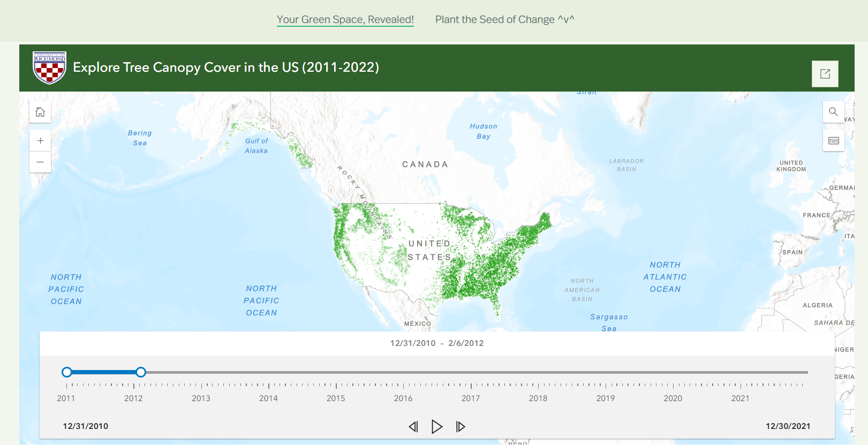
Task: Click the slider track near 2016
Action: pyautogui.click(x=404, y=372)
